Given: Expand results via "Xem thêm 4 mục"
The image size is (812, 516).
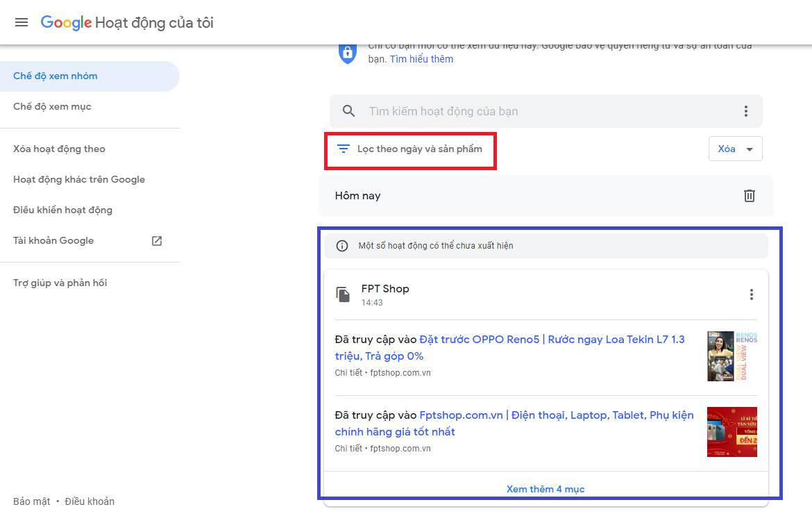Looking at the screenshot, I should pos(545,489).
